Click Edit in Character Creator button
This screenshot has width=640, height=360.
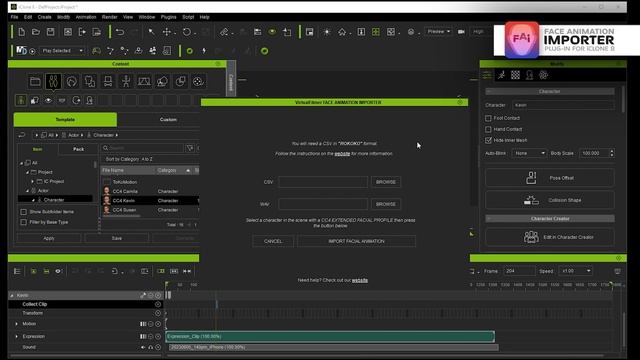549,237
